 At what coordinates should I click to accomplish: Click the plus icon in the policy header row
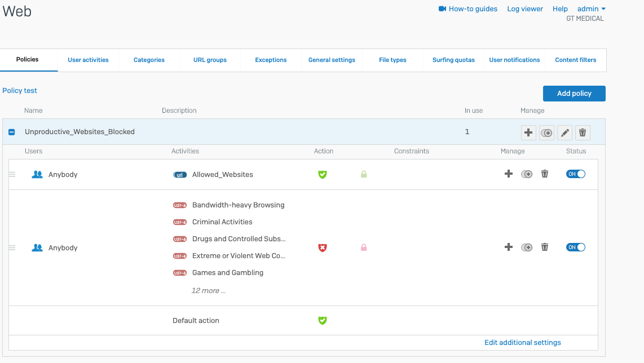point(528,132)
